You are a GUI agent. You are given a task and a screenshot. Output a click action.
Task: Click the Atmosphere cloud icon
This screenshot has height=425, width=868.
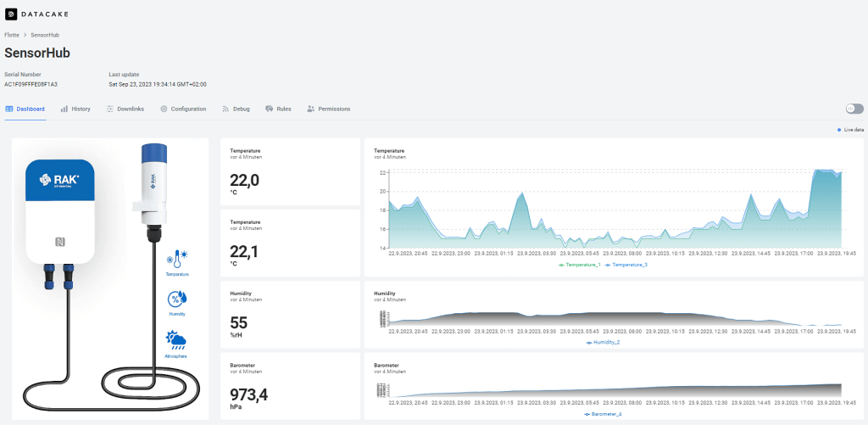coord(177,341)
